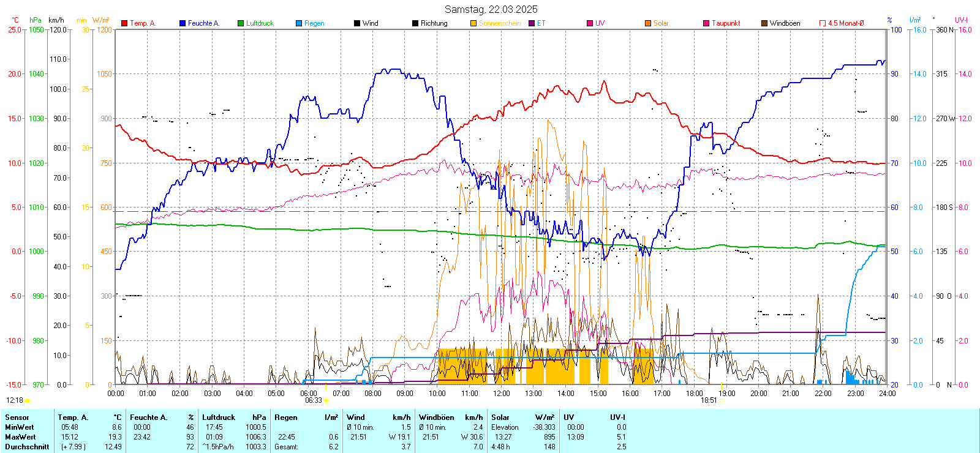This screenshot has width=980, height=453.
Task: Click the 12:00 time axis label
Action: [x=502, y=394]
